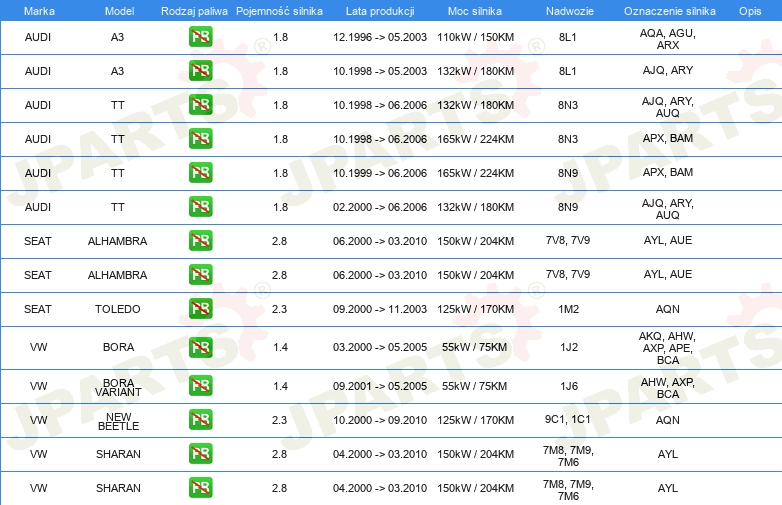Click production dates 02.2000 -> 06.2006

[x=380, y=207]
